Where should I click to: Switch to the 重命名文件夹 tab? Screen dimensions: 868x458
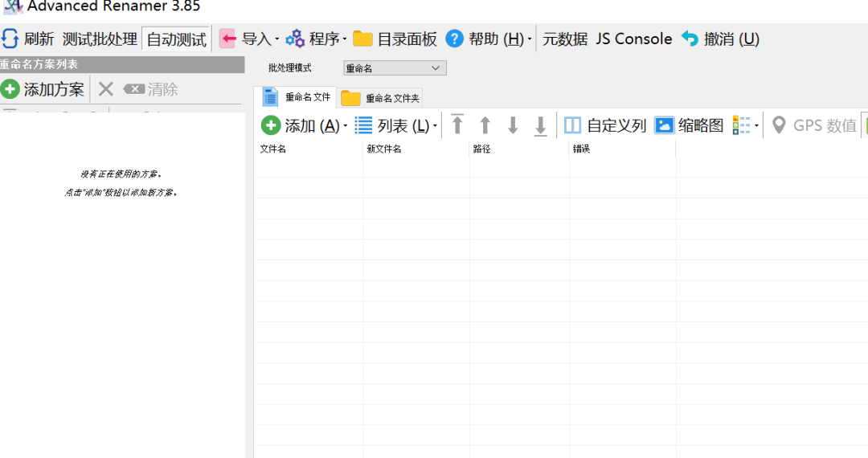(381, 98)
